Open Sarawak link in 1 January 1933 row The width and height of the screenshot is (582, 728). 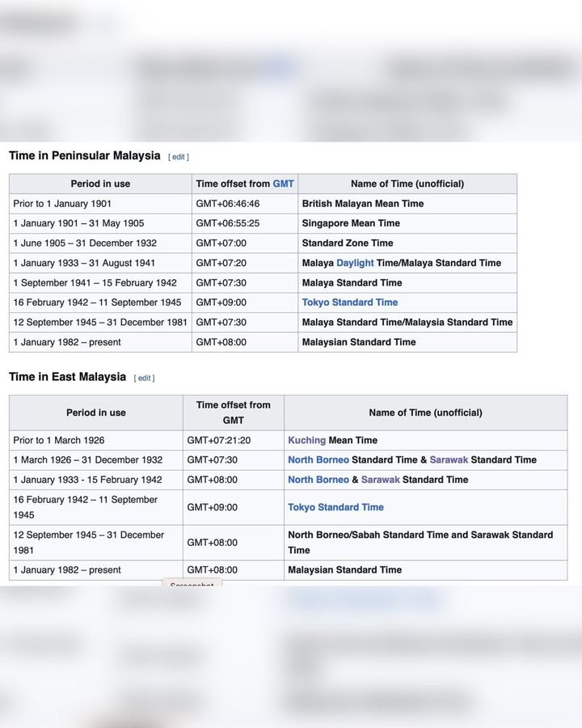coord(380,480)
